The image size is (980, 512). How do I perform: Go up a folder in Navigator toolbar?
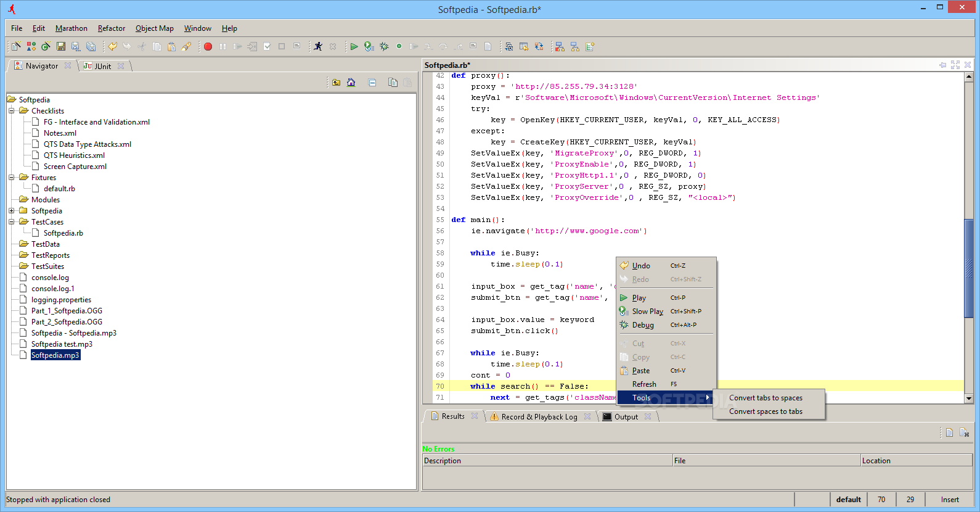[336, 83]
